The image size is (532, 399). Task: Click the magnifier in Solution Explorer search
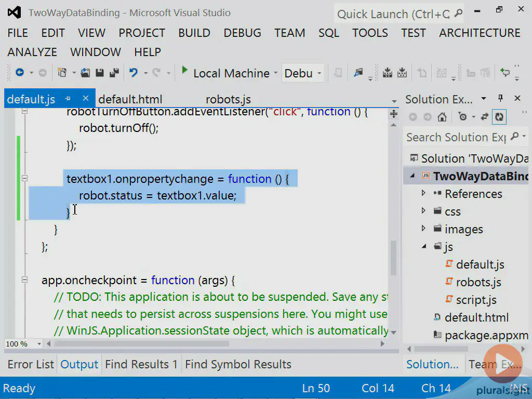pyautogui.click(x=515, y=137)
